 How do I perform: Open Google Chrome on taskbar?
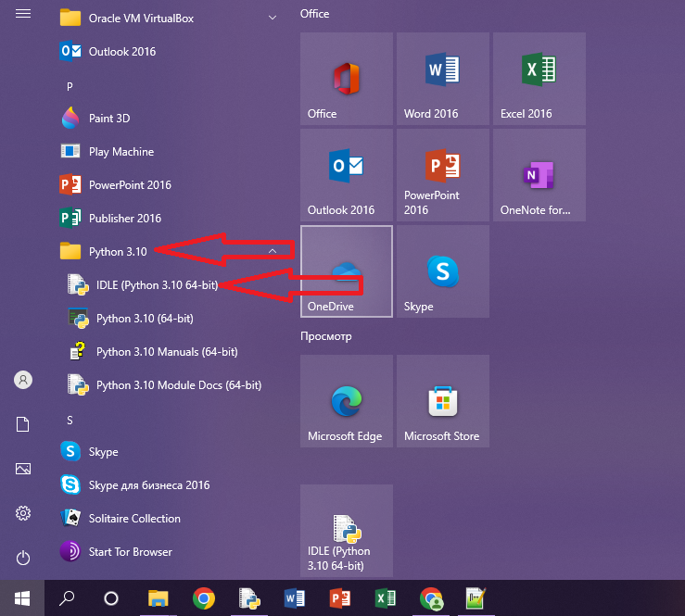point(204,598)
